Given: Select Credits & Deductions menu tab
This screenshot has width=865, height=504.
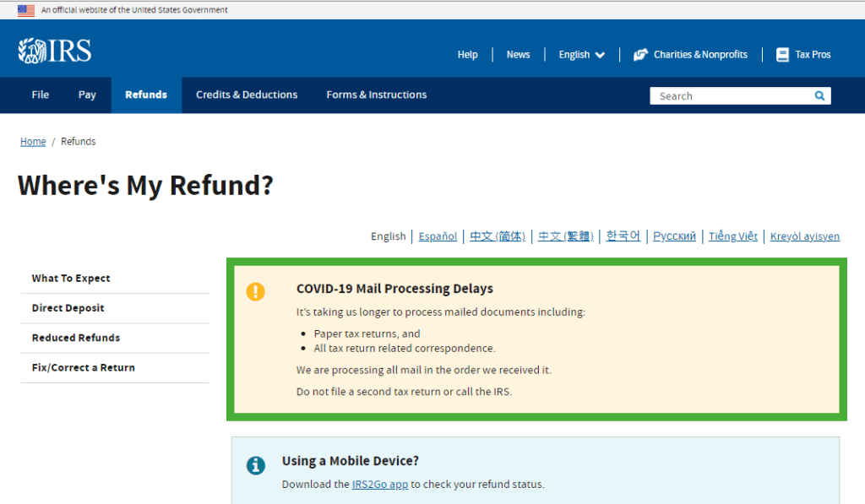Looking at the screenshot, I should click(247, 95).
